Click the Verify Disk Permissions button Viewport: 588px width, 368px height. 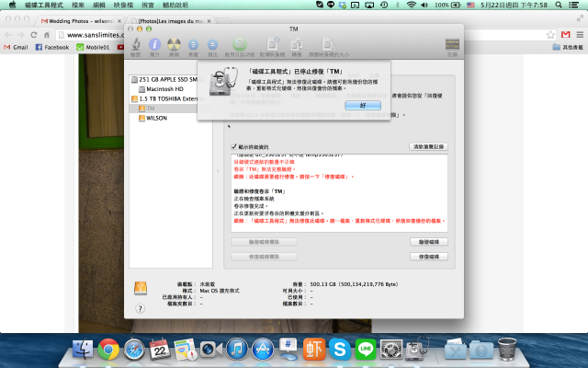(x=264, y=242)
